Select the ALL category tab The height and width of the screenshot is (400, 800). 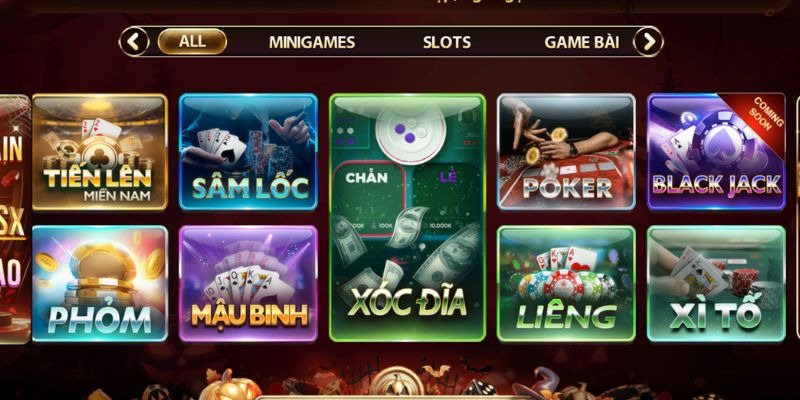[192, 42]
